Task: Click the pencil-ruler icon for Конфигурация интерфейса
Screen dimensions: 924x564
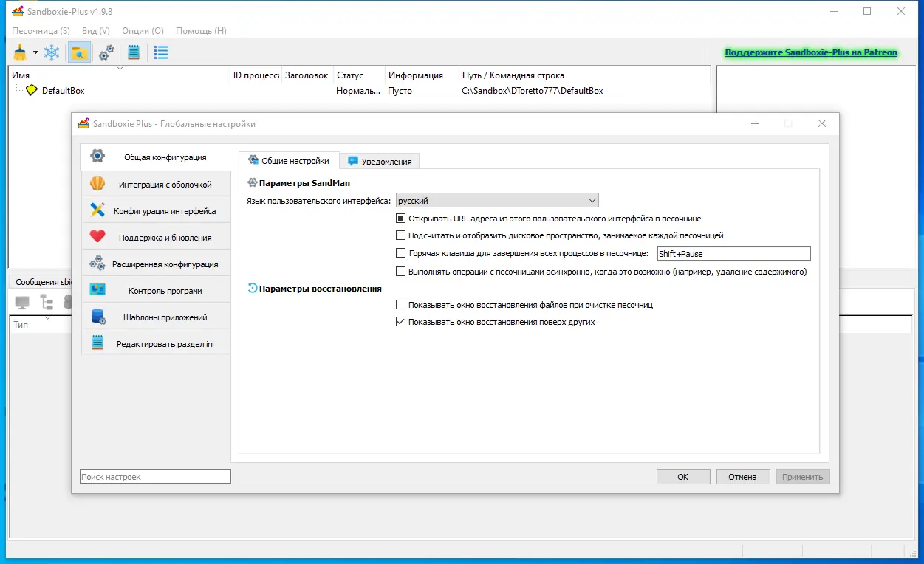Action: pos(97,210)
